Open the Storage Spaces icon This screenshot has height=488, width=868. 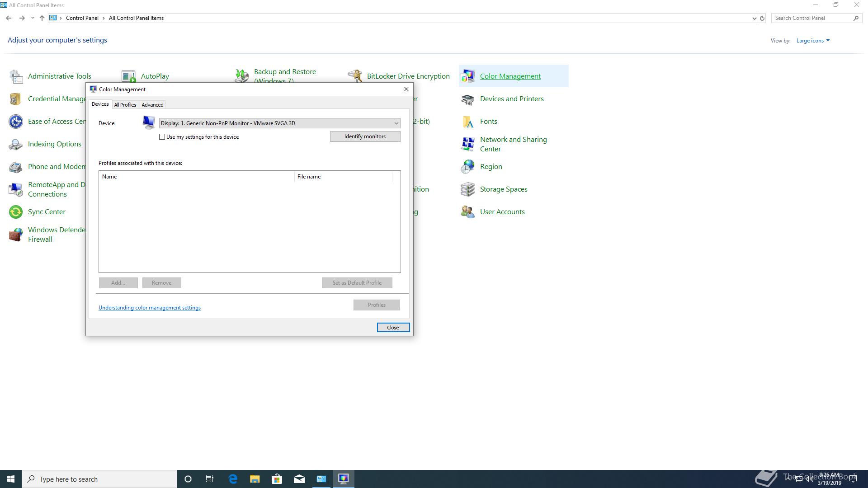(x=467, y=189)
